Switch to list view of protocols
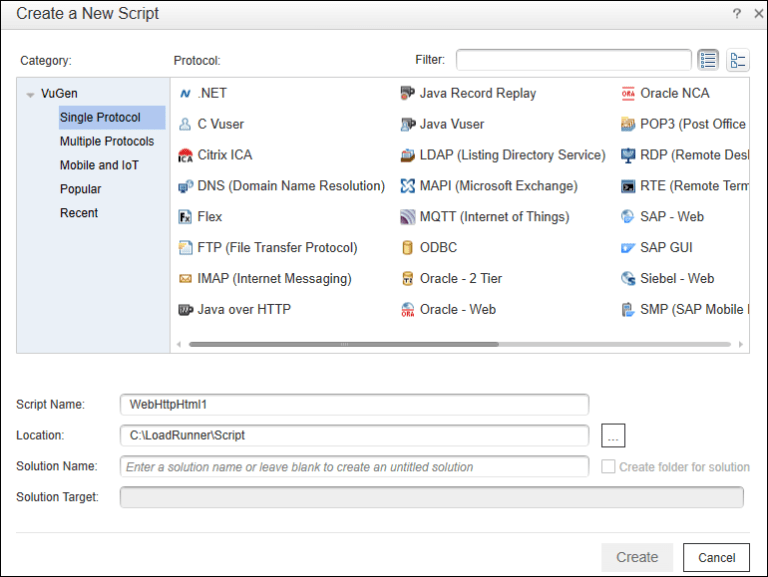The width and height of the screenshot is (768, 577). [708, 60]
